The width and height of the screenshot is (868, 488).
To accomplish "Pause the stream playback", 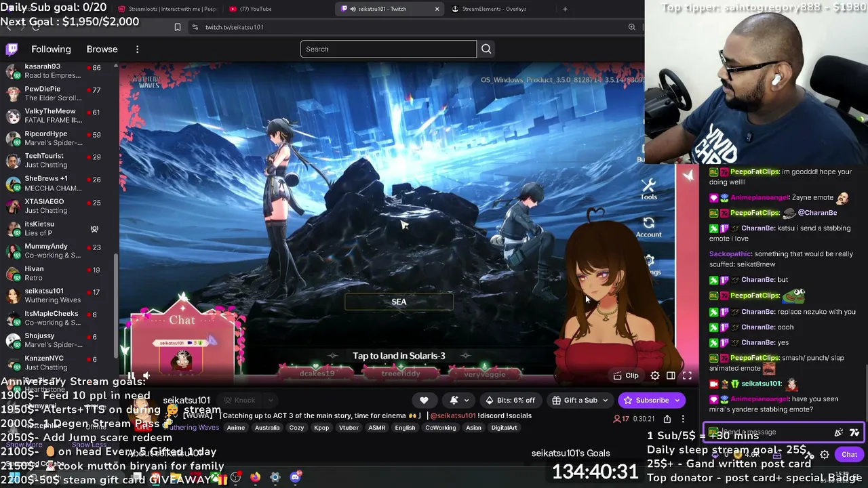I will tap(131, 375).
